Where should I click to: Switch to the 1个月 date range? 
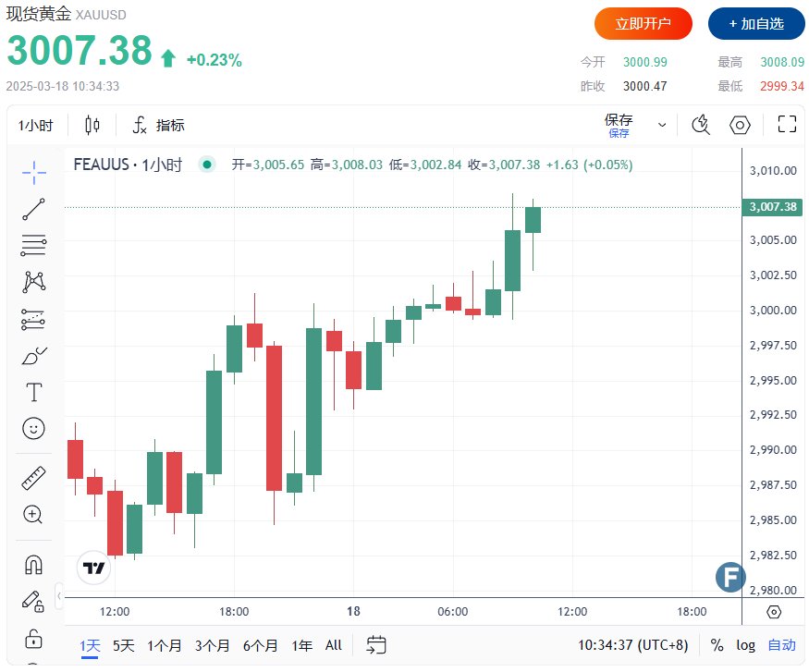(x=165, y=645)
